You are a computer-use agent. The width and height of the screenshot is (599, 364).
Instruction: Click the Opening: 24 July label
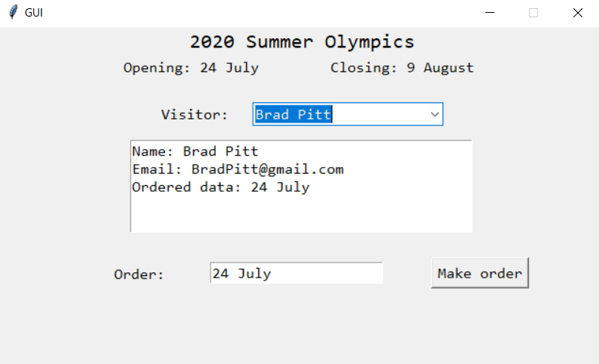point(191,68)
